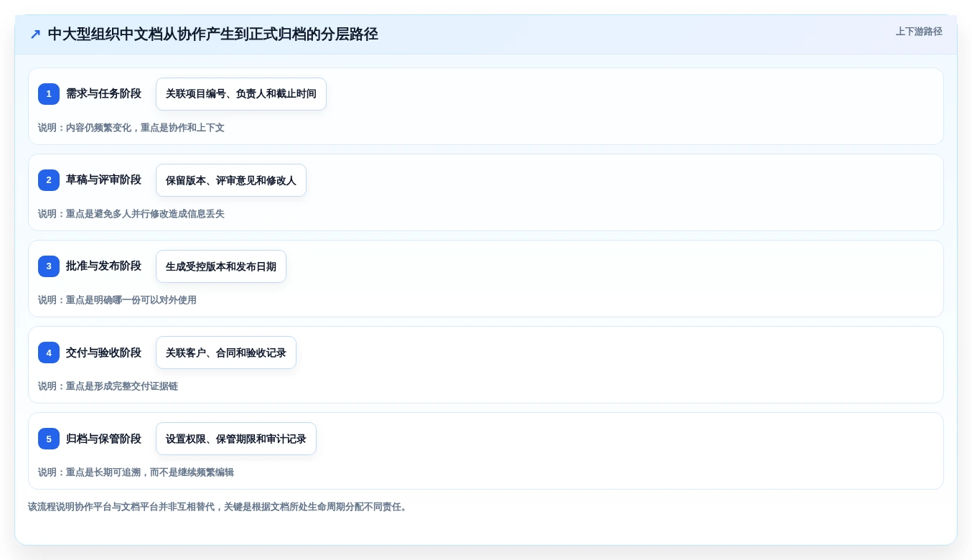
Task: Click the 需求与任务阶段 stage name
Action: pos(103,93)
